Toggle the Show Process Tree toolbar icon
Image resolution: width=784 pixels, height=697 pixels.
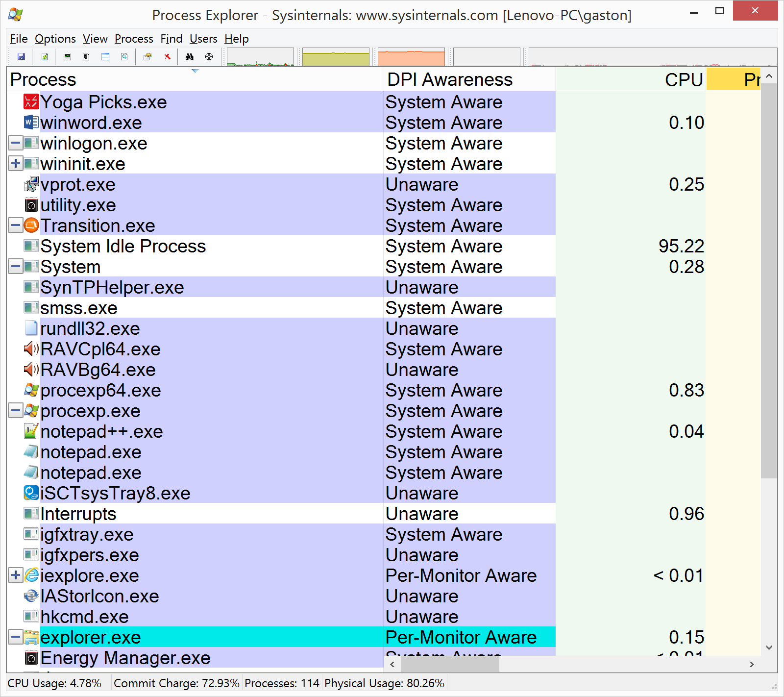coord(86,57)
